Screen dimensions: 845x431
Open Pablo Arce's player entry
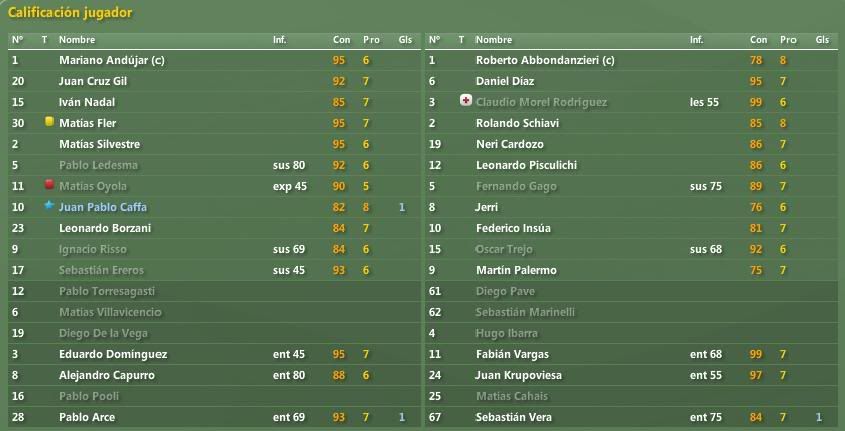tap(87, 417)
